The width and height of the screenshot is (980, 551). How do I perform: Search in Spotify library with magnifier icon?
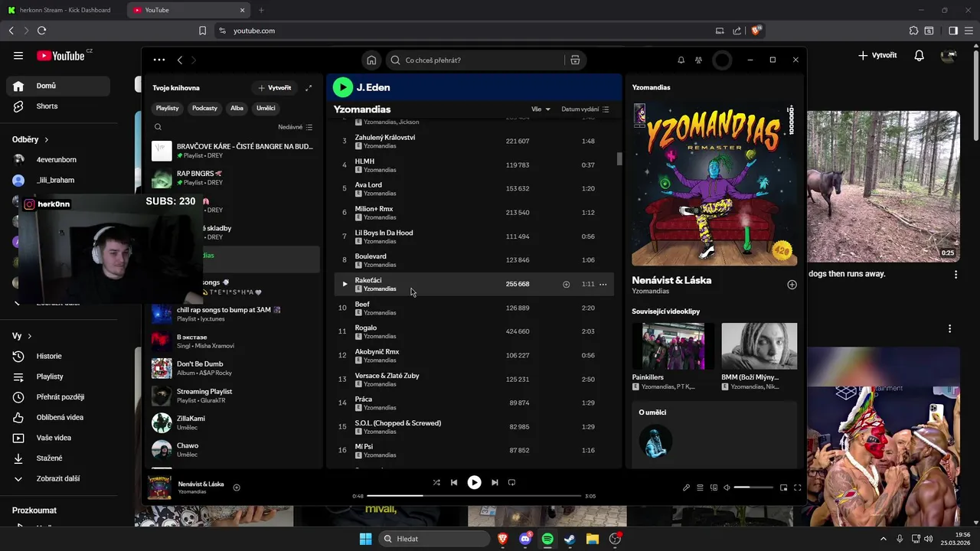coord(158,127)
